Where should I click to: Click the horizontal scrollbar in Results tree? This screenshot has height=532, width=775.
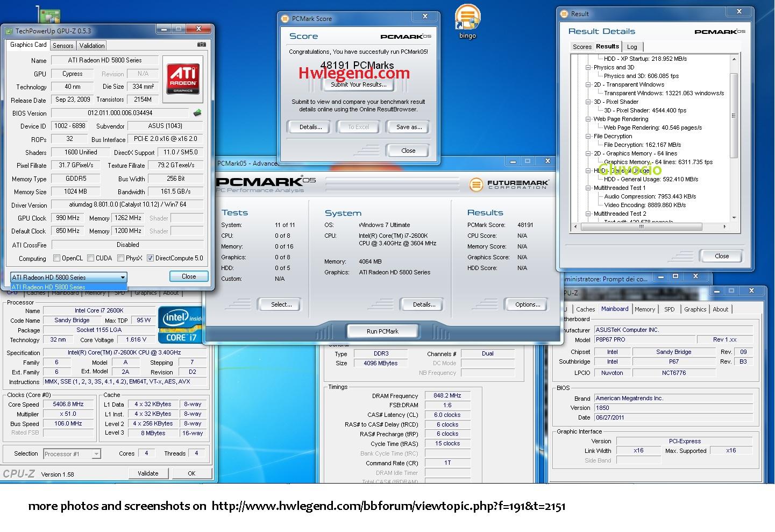tap(641, 227)
